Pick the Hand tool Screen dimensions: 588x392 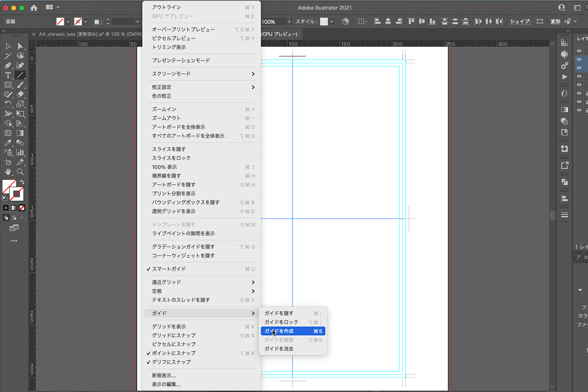(x=8, y=171)
